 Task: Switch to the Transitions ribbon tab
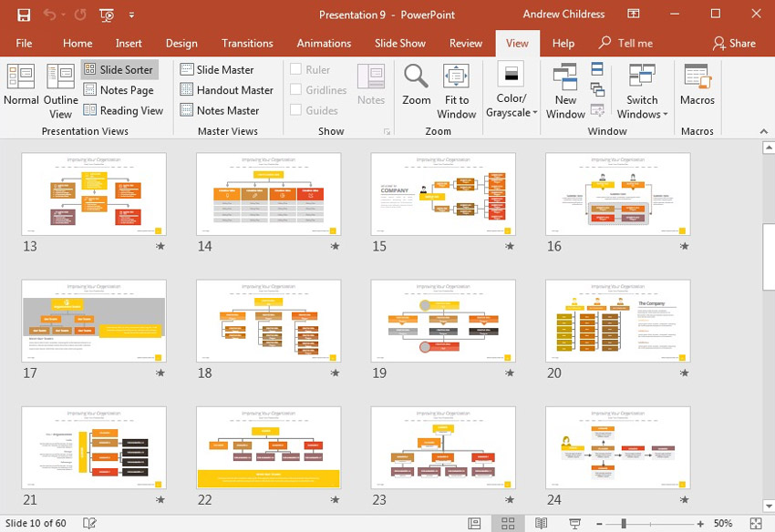pyautogui.click(x=247, y=43)
